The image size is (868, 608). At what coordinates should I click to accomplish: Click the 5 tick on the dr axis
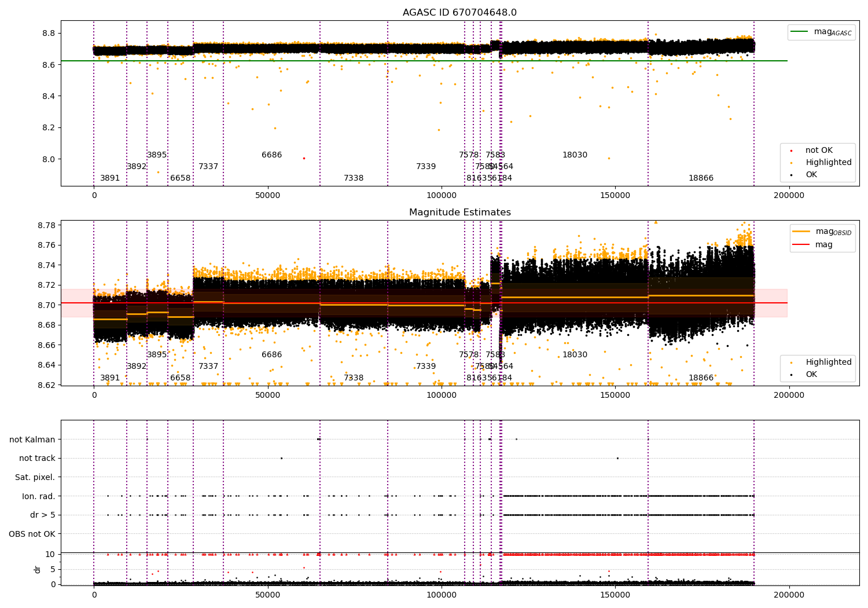53,569
